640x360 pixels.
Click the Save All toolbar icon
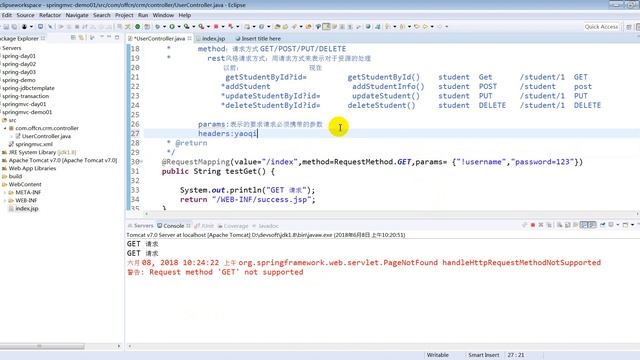[x=14, y=27]
